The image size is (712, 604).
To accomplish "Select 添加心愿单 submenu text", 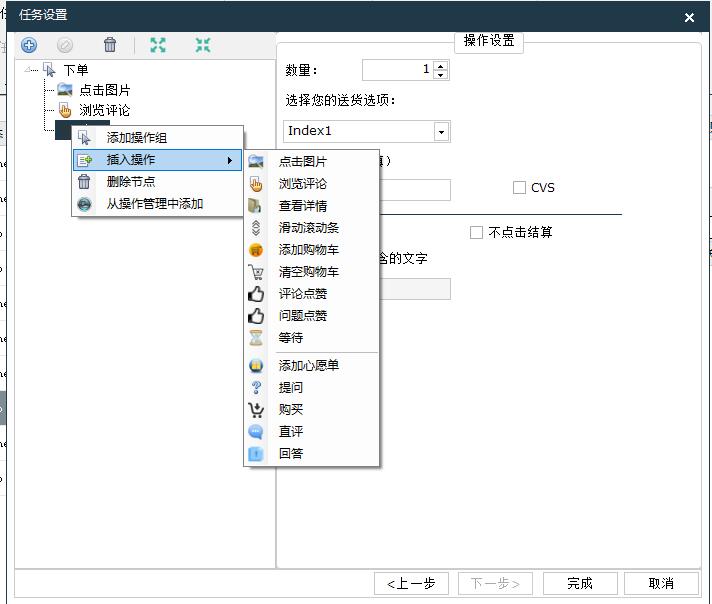I will (x=309, y=366).
